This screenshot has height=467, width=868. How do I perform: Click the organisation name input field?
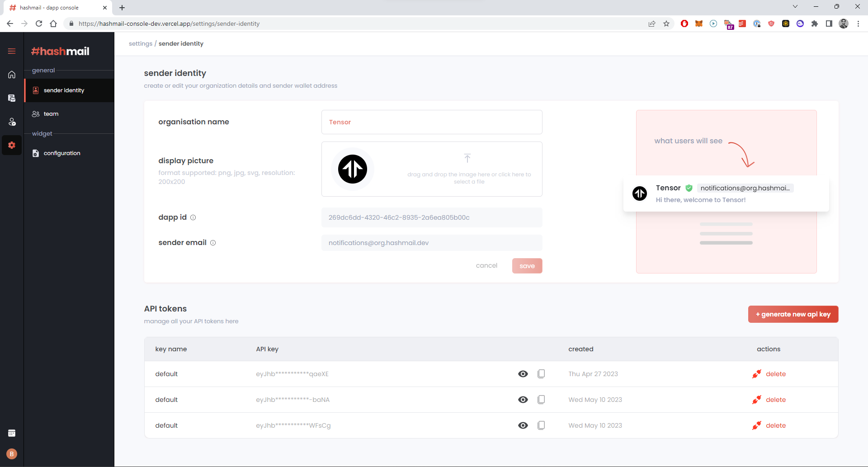[432, 122]
